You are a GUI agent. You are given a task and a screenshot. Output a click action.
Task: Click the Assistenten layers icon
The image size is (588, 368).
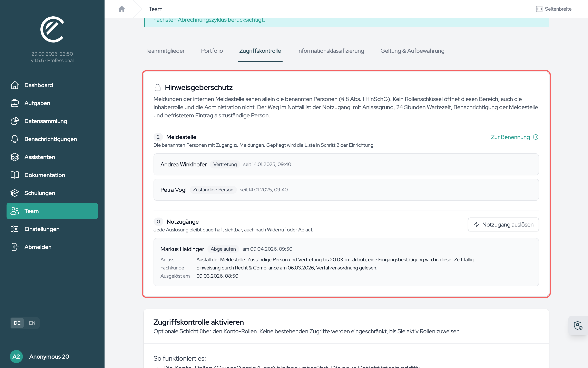(x=14, y=157)
